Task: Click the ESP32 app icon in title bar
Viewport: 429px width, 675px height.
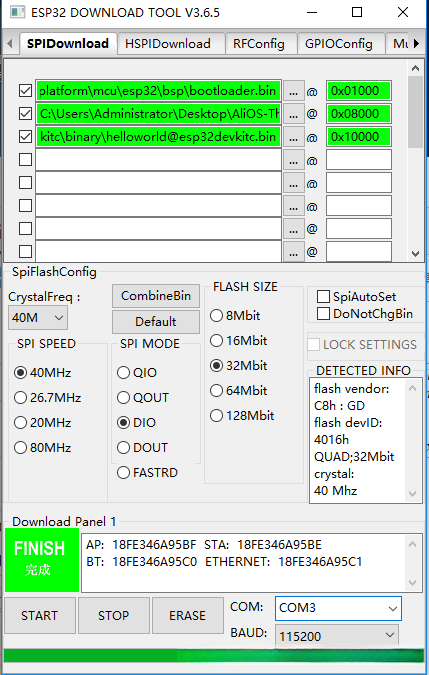Action: pos(16,12)
